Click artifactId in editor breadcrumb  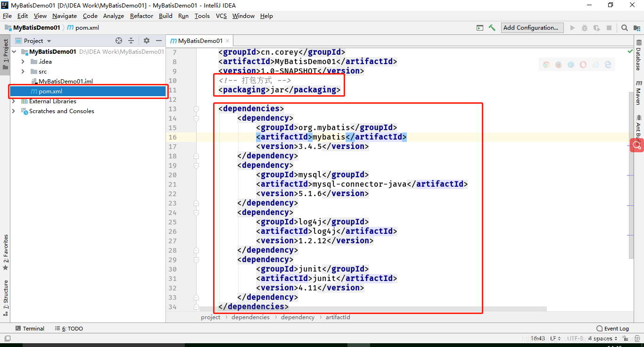(338, 317)
